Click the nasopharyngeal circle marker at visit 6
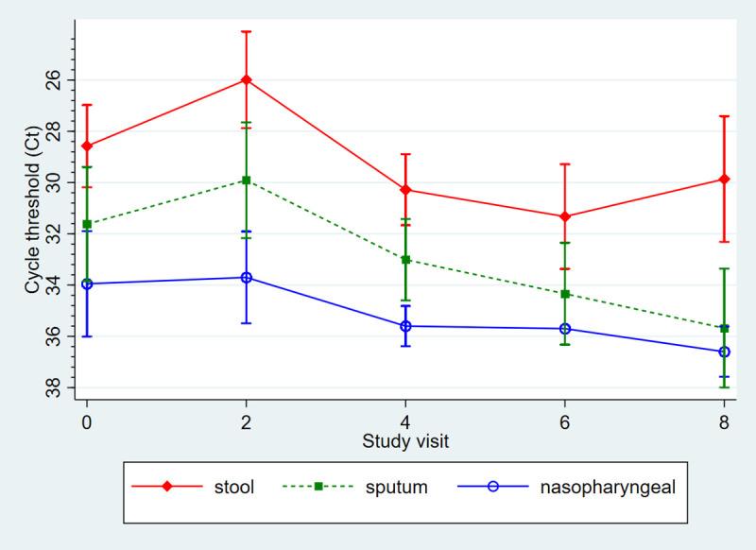 tap(565, 329)
